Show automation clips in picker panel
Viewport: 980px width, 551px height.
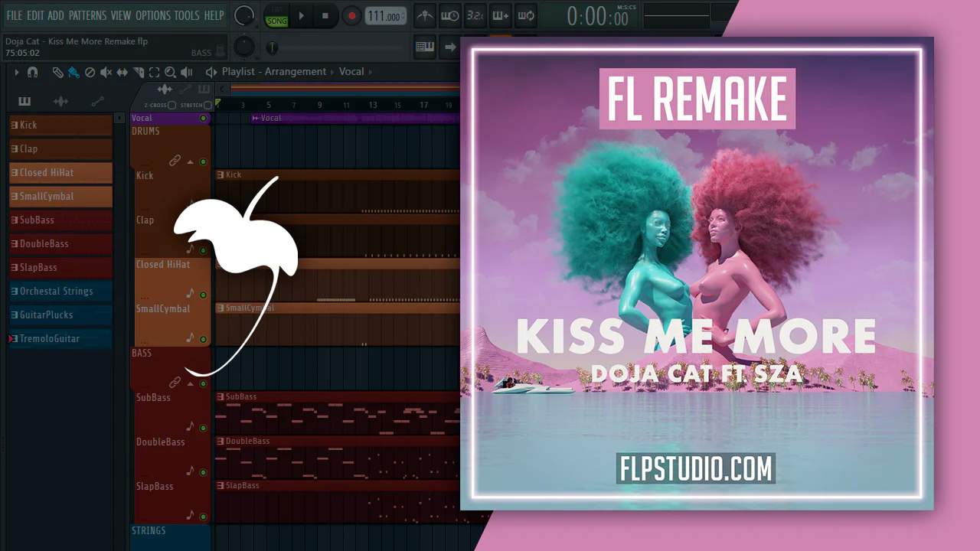(x=97, y=101)
